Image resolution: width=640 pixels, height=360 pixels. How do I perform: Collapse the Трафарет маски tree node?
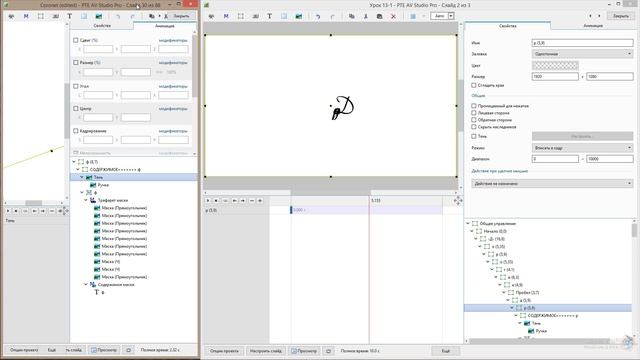tap(86, 200)
